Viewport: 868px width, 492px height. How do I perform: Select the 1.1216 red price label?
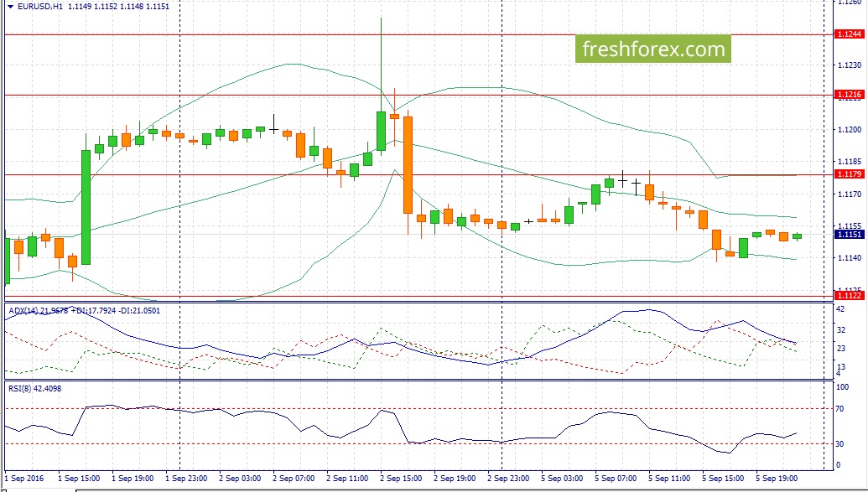pyautogui.click(x=849, y=95)
